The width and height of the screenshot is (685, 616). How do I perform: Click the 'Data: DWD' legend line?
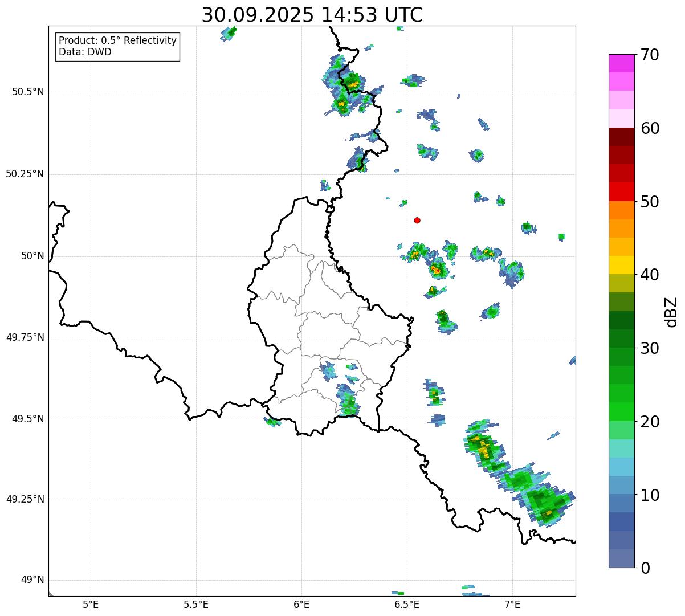(x=85, y=52)
